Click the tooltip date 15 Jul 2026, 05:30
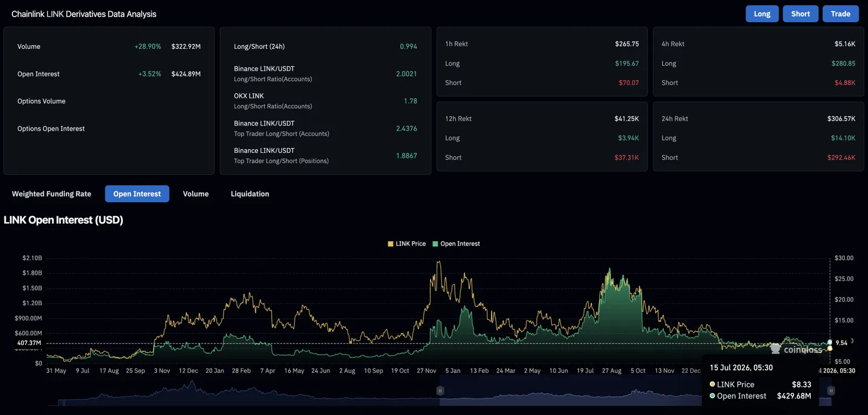868x415 pixels. coord(741,367)
